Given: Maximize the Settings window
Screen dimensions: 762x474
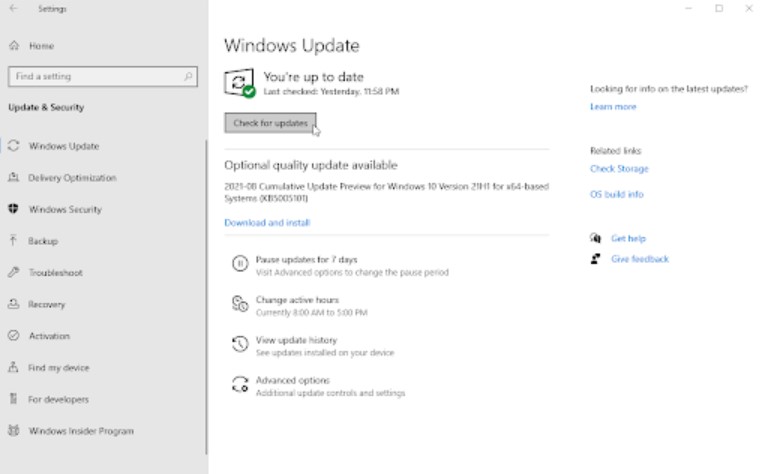Looking at the screenshot, I should [719, 8].
